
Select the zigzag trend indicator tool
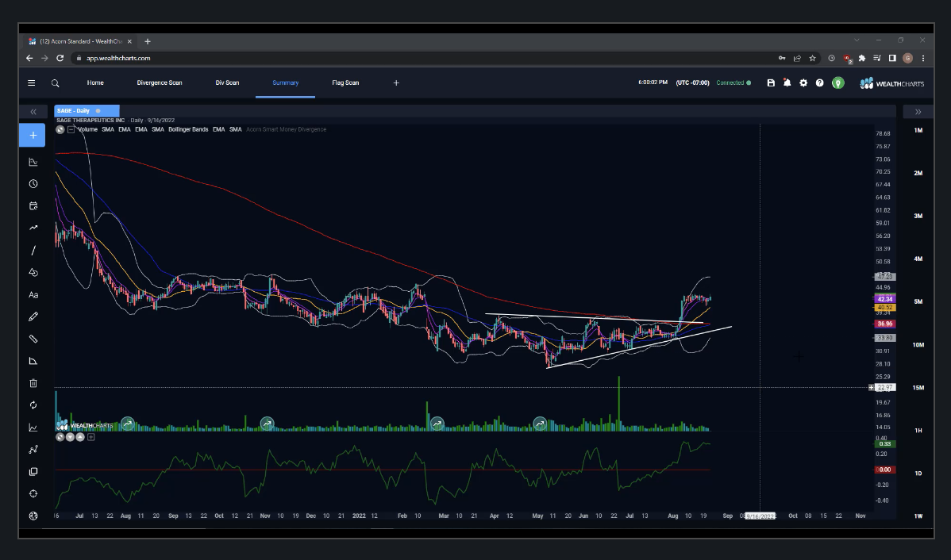coord(33,228)
